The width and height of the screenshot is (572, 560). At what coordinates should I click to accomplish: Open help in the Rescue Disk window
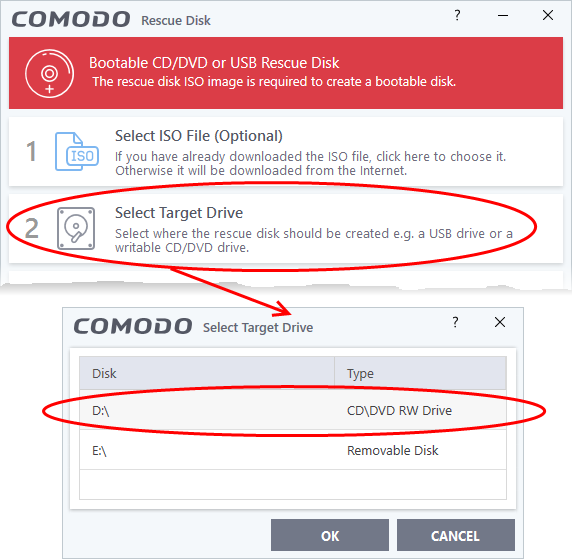457,15
